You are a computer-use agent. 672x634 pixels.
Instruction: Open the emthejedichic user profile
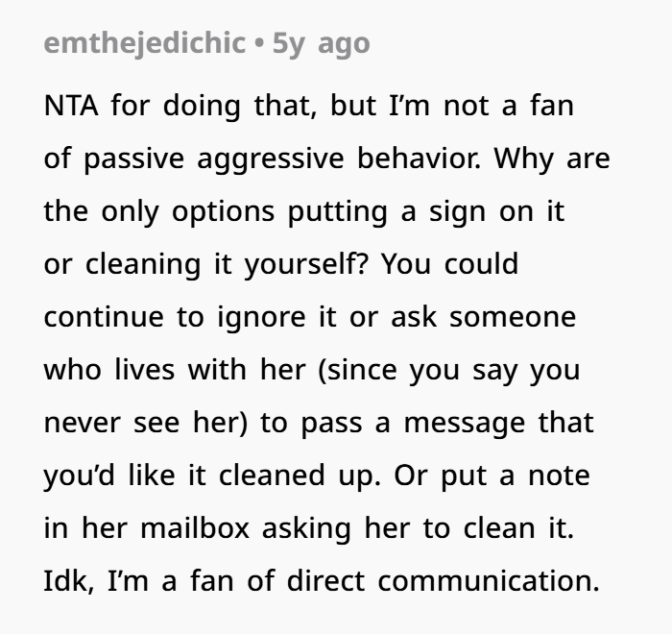(x=144, y=43)
